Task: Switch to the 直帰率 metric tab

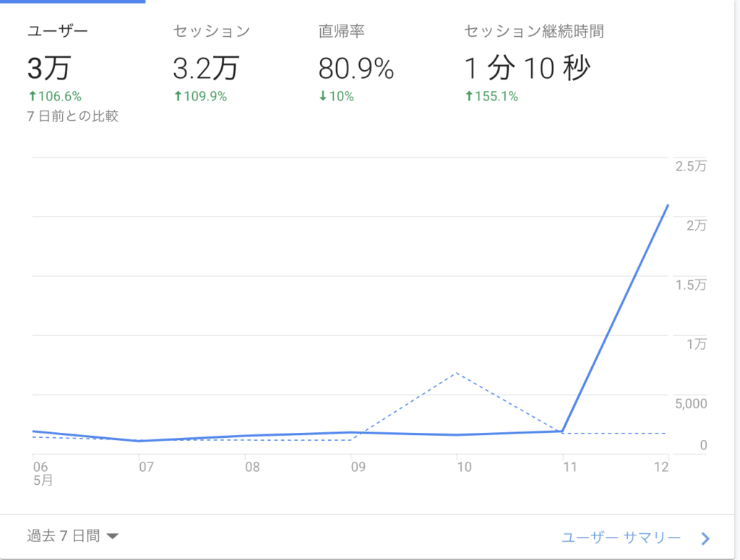Action: 341,32
